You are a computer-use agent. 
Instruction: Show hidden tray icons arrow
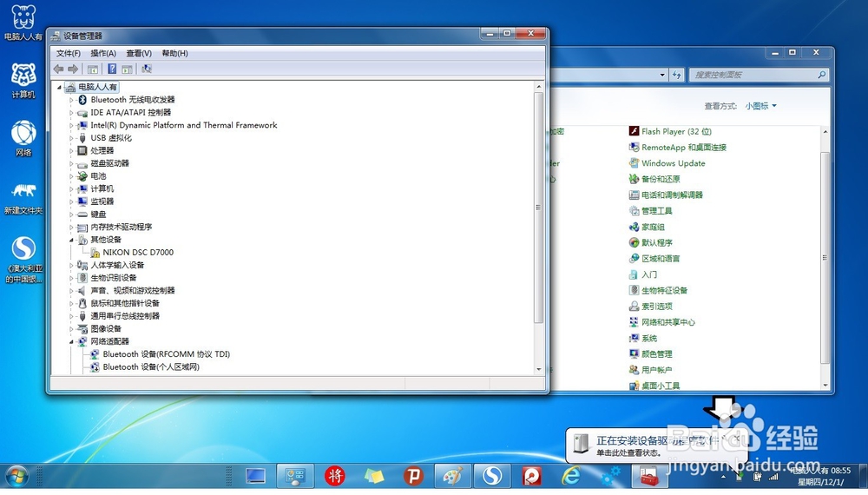tap(723, 477)
